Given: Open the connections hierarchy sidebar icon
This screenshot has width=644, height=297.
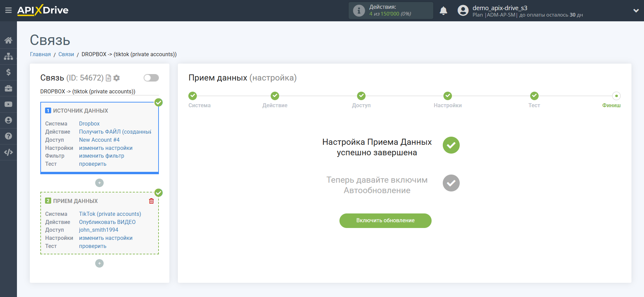Looking at the screenshot, I should pyautogui.click(x=8, y=56).
